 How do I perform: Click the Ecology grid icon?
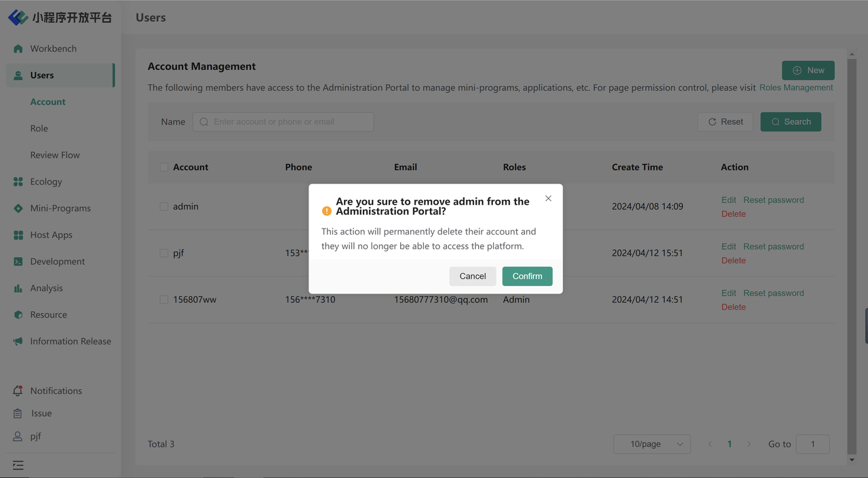coord(18,182)
